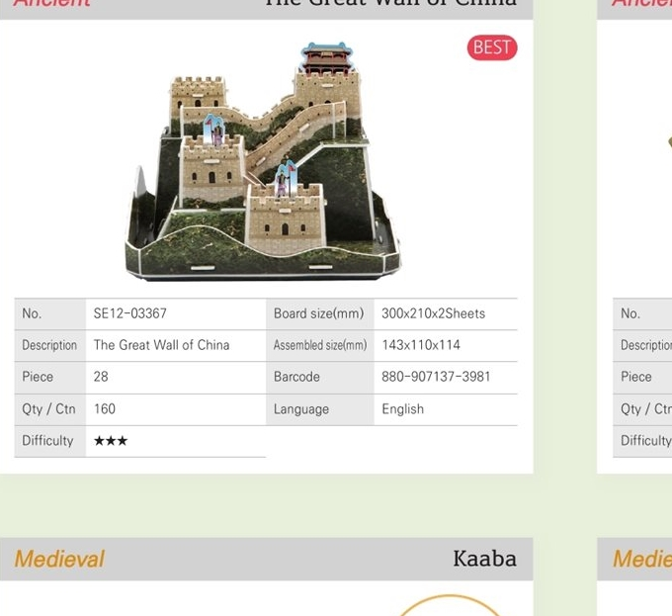Open the Great Wall of China product image
This screenshot has height=616, width=672.
click(263, 161)
